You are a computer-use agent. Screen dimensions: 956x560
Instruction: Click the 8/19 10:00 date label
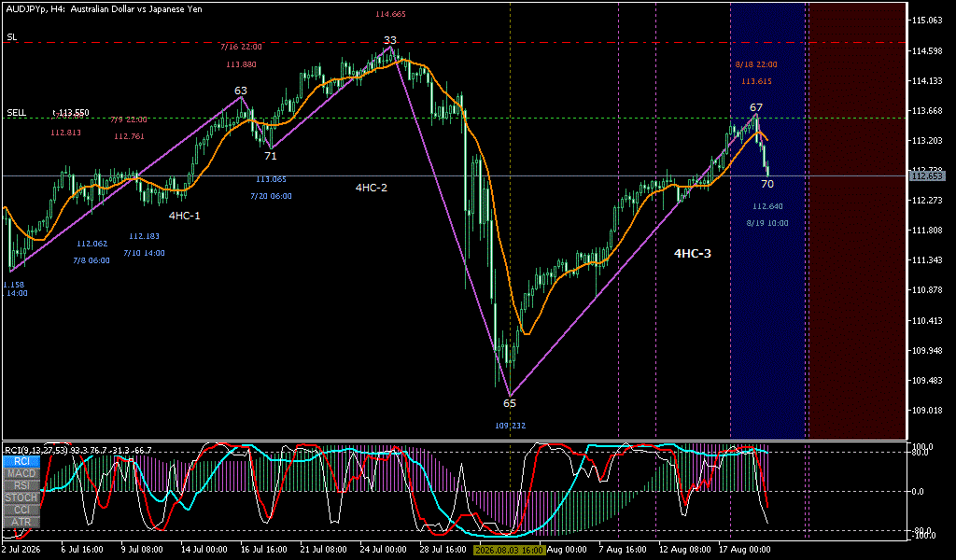tap(767, 224)
